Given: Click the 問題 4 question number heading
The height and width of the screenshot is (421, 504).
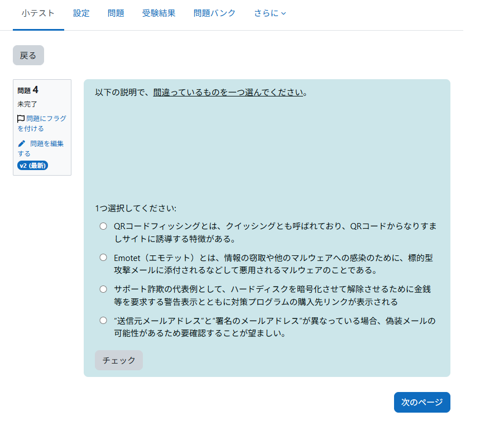Looking at the screenshot, I should point(28,90).
